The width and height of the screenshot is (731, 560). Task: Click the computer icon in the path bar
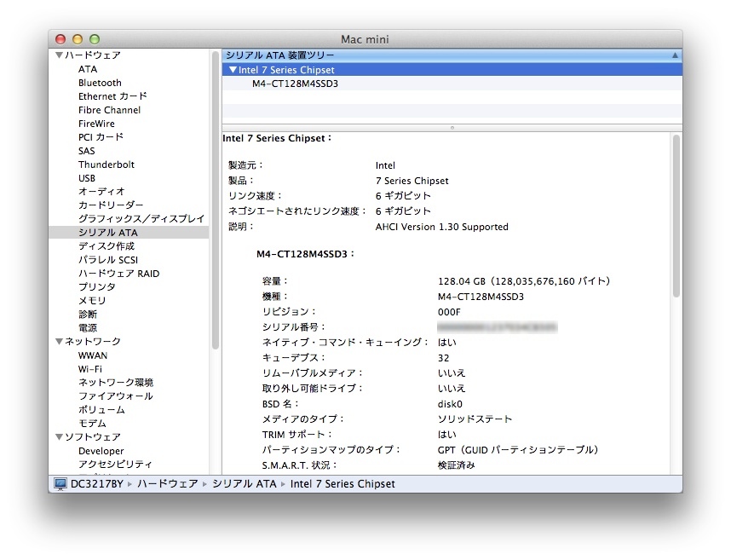[60, 484]
